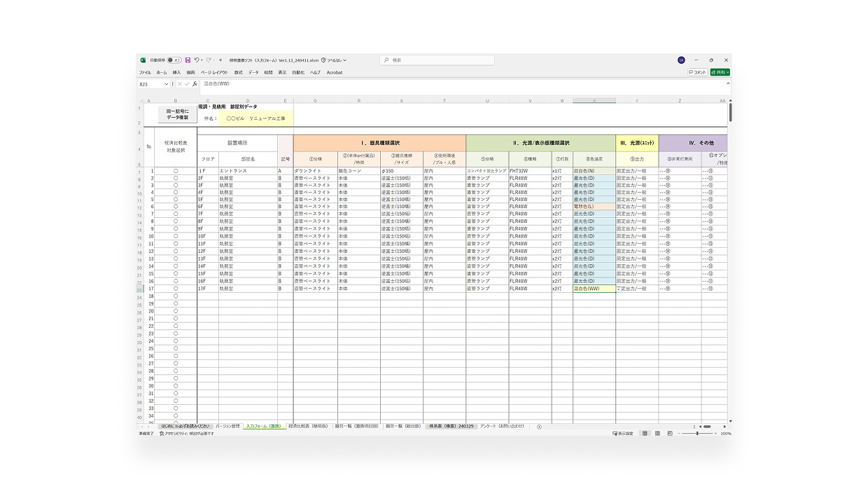868x489 pixels.
Task: Select Normal view icon in status bar
Action: [645, 434]
